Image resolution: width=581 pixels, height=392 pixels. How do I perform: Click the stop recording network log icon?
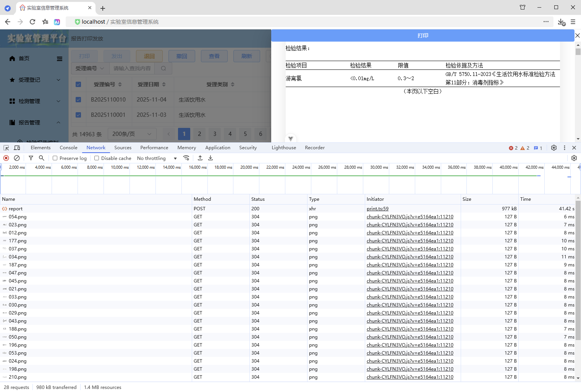[x=6, y=158]
